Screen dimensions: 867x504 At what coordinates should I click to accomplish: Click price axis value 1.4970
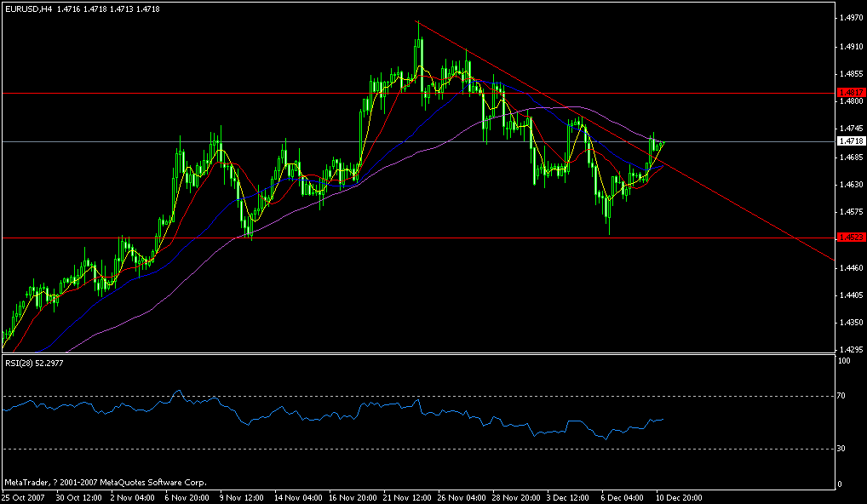pos(851,18)
